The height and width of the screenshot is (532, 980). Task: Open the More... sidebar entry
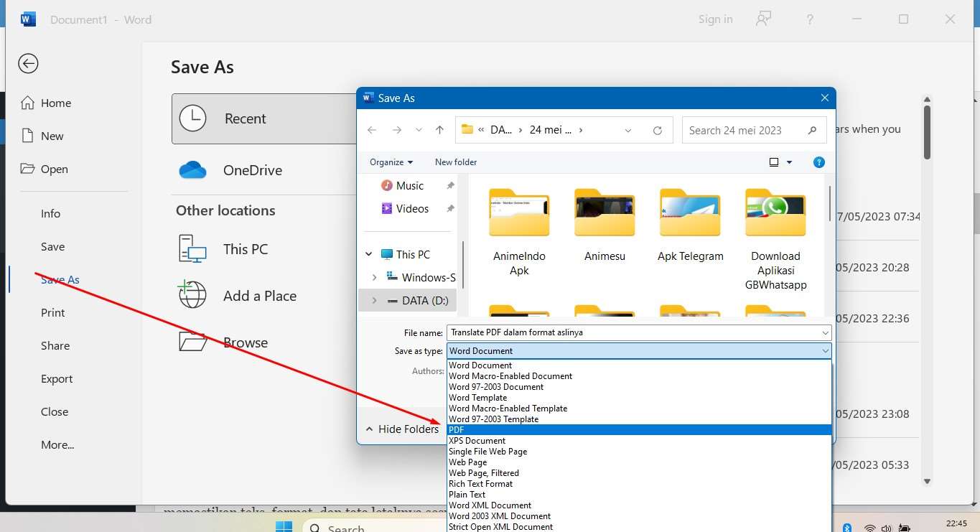[57, 444]
